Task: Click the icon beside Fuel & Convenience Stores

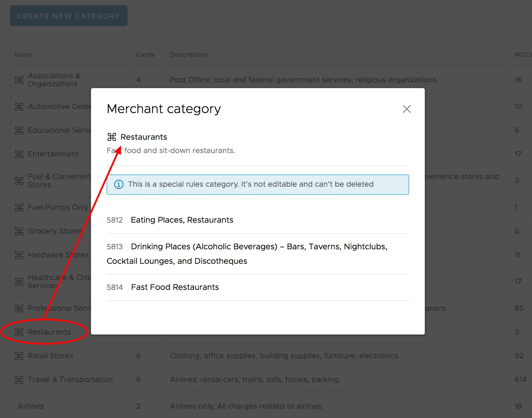Action: [x=19, y=181]
